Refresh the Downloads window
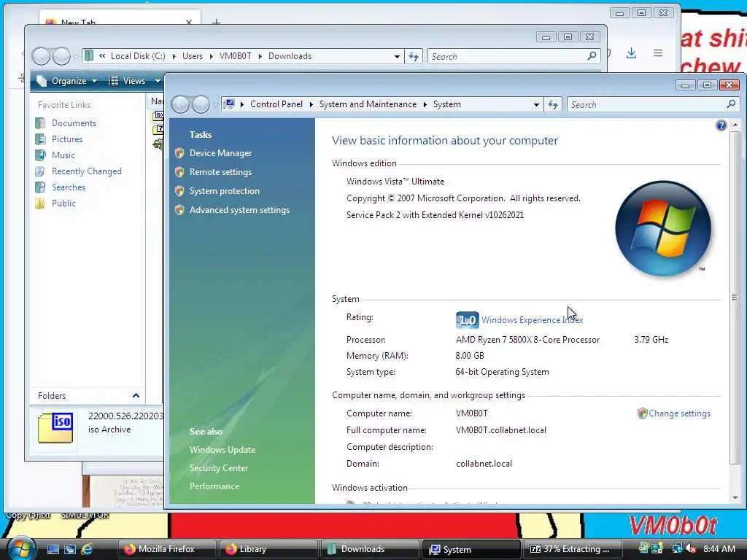Image resolution: width=747 pixels, height=560 pixels. (413, 56)
